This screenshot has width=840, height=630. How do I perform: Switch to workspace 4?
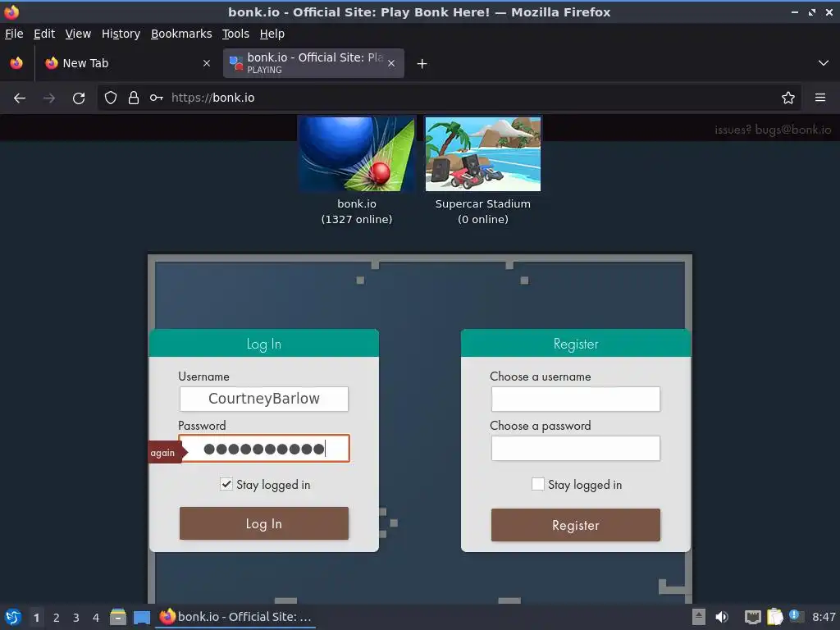[x=96, y=618]
